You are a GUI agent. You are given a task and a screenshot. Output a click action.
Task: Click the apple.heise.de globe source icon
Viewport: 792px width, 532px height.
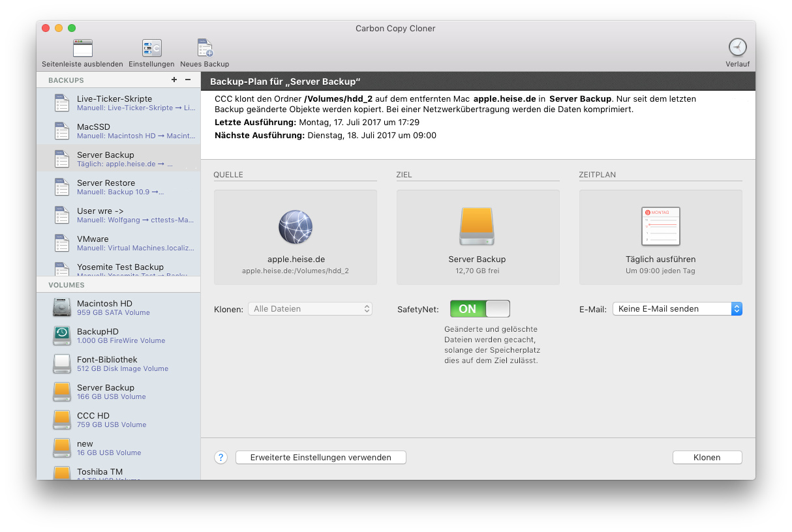click(x=296, y=228)
